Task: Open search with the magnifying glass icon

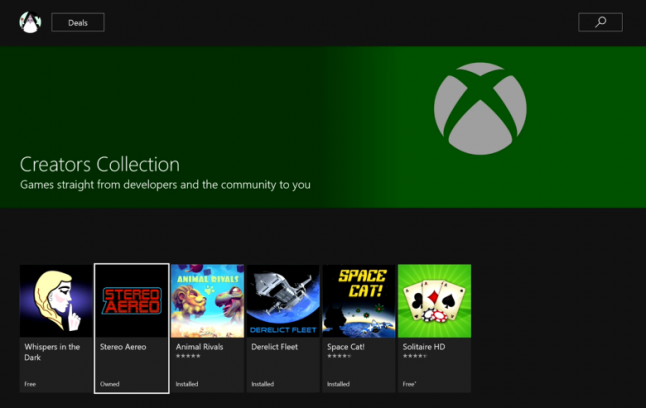Action: pyautogui.click(x=600, y=22)
